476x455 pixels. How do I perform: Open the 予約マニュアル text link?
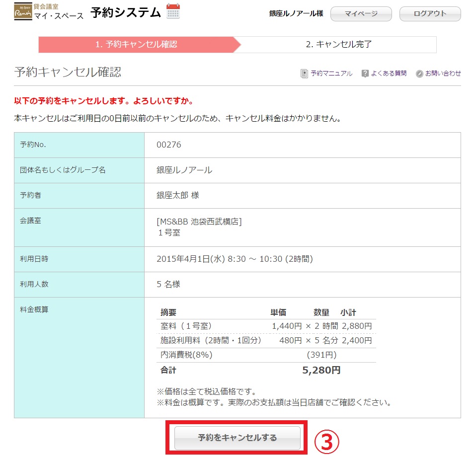click(x=331, y=74)
